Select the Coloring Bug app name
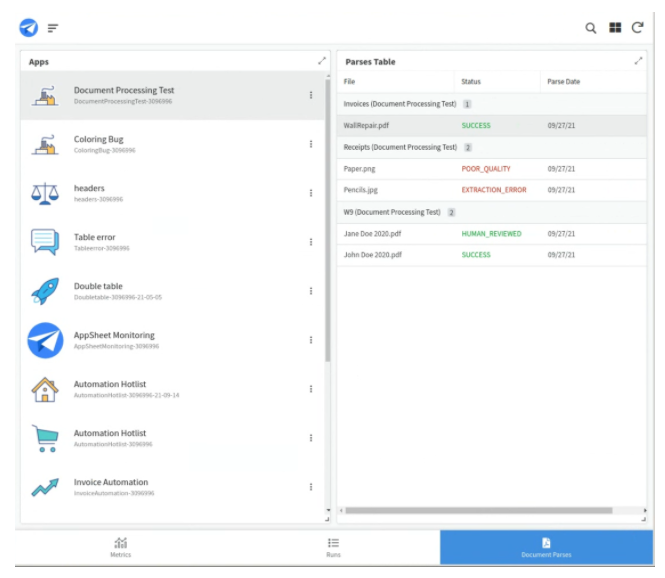This screenshot has height=578, width=665. pos(98,139)
